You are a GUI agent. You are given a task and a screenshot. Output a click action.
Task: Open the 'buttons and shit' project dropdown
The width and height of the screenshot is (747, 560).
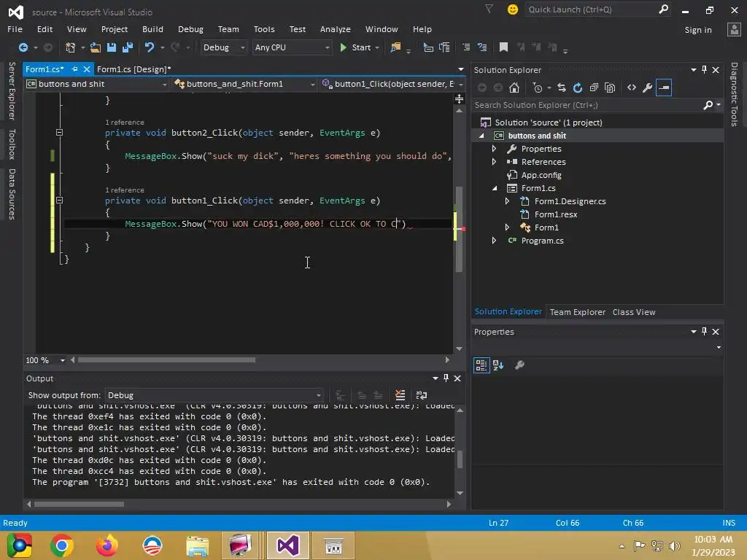97,84
